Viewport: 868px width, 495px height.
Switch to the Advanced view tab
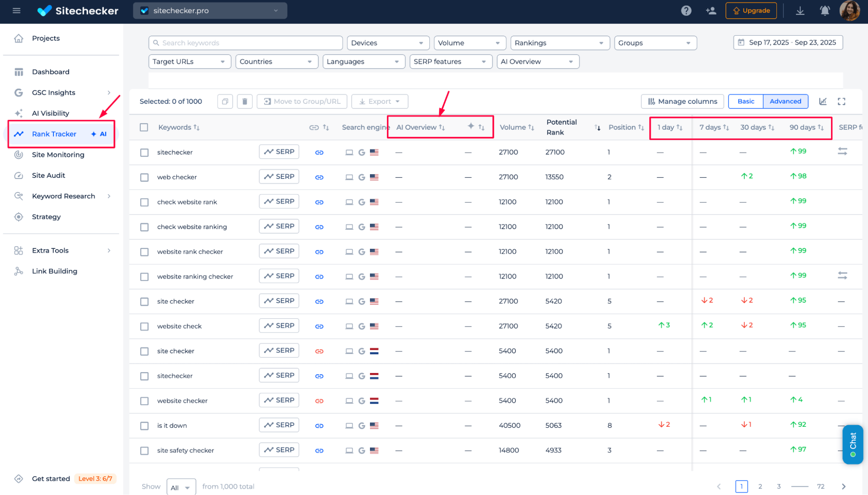coord(785,101)
